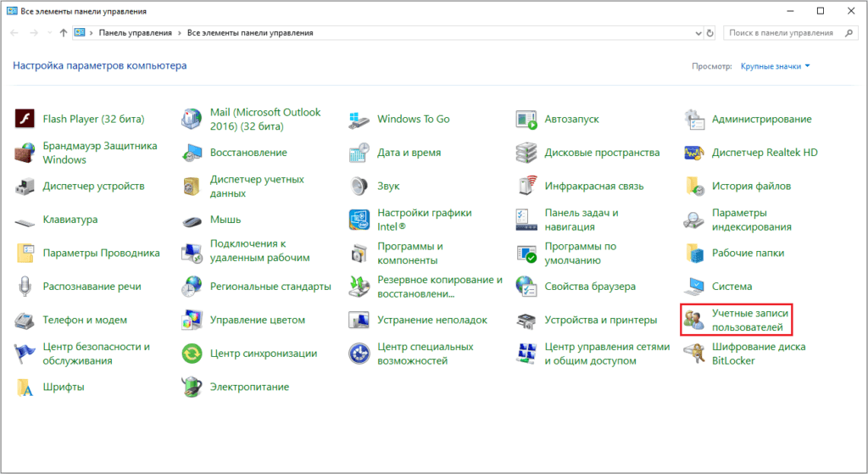
Task: Click the Шифрование диска BitLocker icon
Action: coord(693,354)
